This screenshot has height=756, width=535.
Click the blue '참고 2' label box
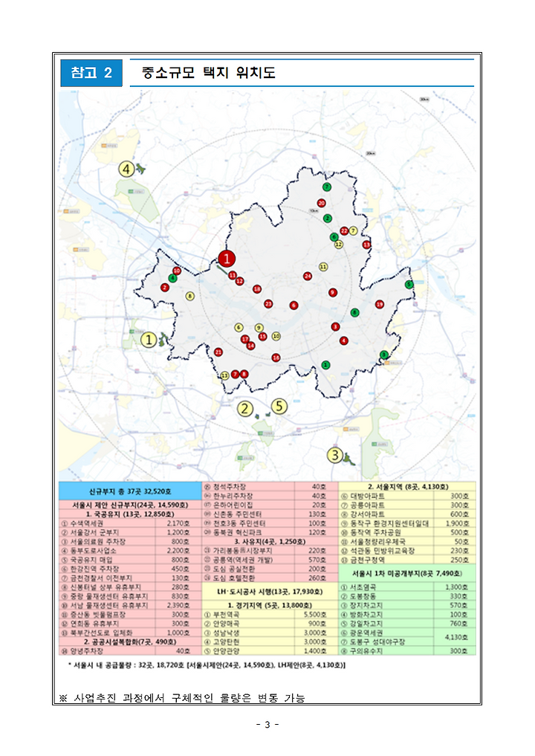click(x=91, y=73)
